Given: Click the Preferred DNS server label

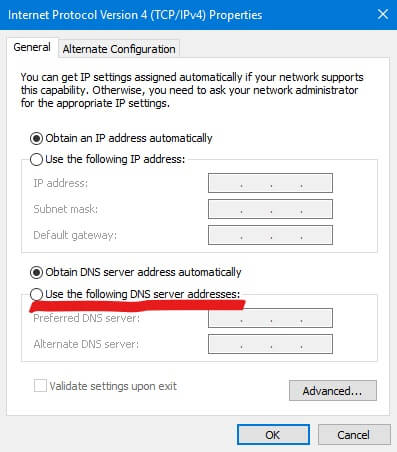Looking at the screenshot, I should point(87,318).
